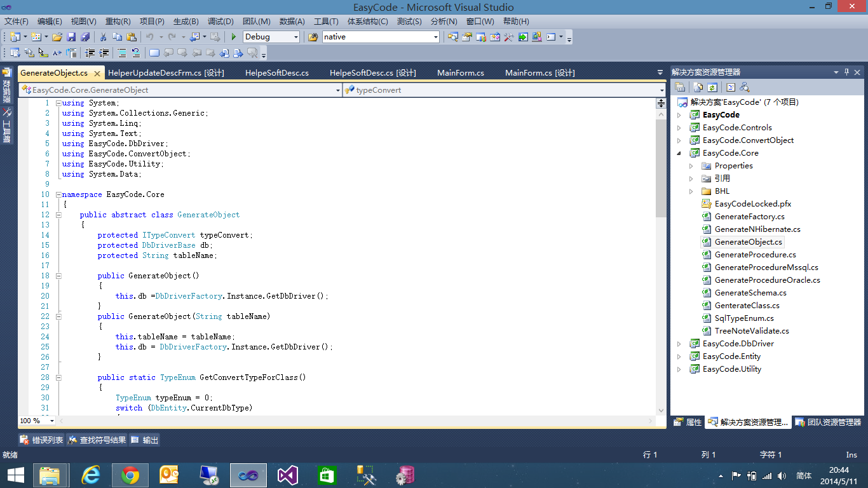868x488 pixels.
Task: Click the Decrease Indent icon
Action: 90,53
